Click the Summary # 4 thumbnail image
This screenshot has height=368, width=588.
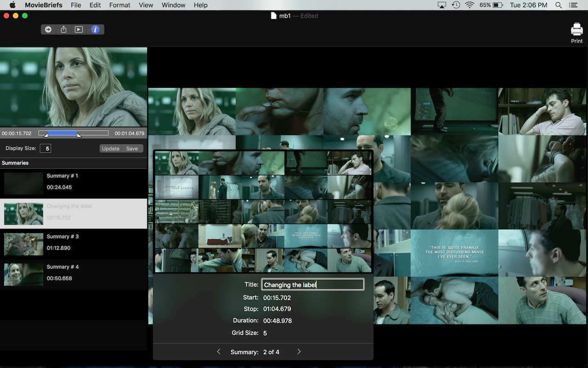tap(23, 275)
